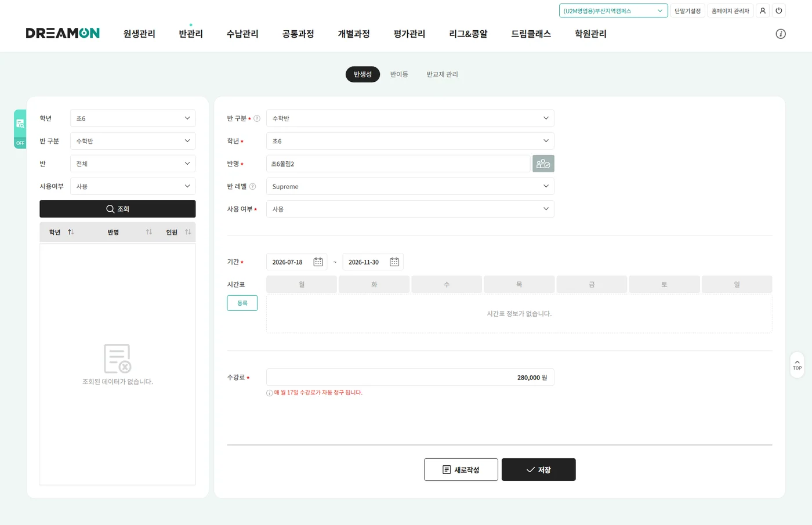Click the 등록 timetable register button
812x525 pixels.
(242, 303)
